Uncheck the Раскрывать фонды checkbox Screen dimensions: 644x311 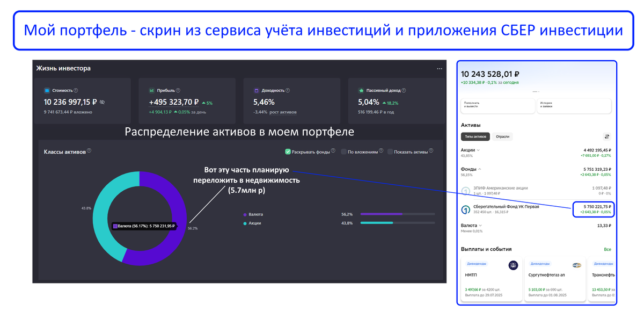coord(288,151)
